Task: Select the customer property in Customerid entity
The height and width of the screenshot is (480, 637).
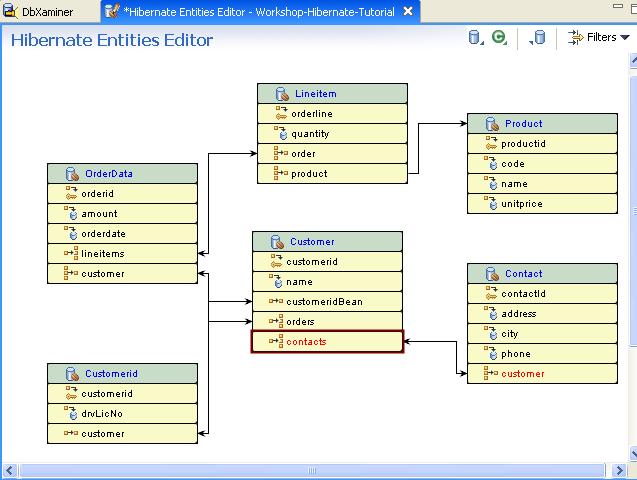Action: pyautogui.click(x=122, y=433)
